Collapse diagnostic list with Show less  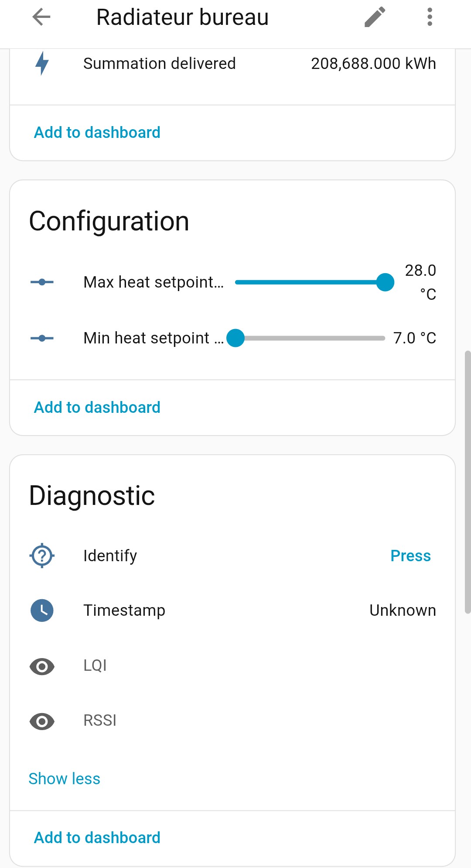[65, 779]
